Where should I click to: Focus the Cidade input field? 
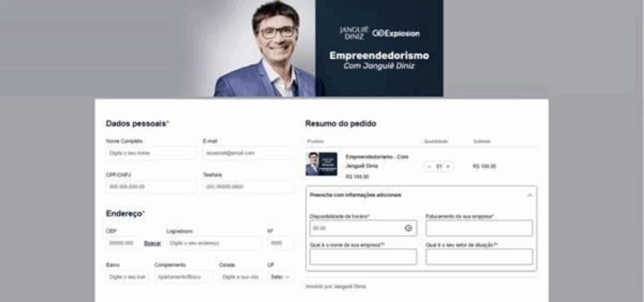coord(240,277)
